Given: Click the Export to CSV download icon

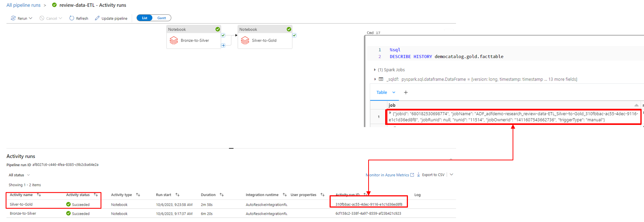Looking at the screenshot, I should (418, 175).
